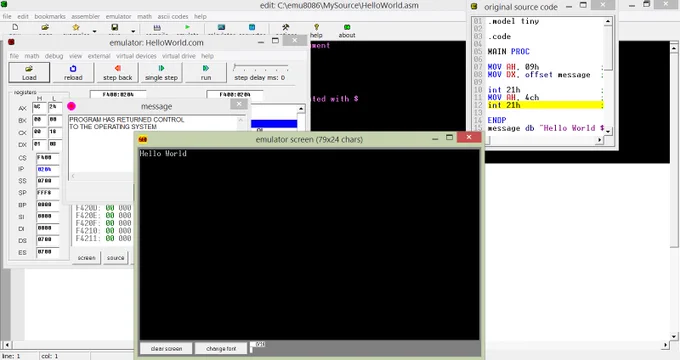Click the 'MAIN PROC' source line
This screenshot has width=680, height=360.
click(508, 52)
